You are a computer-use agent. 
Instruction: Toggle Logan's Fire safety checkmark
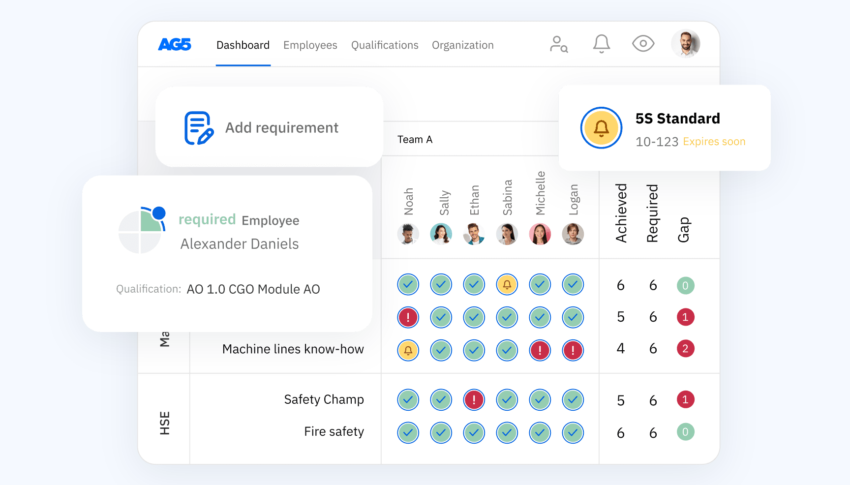point(572,432)
